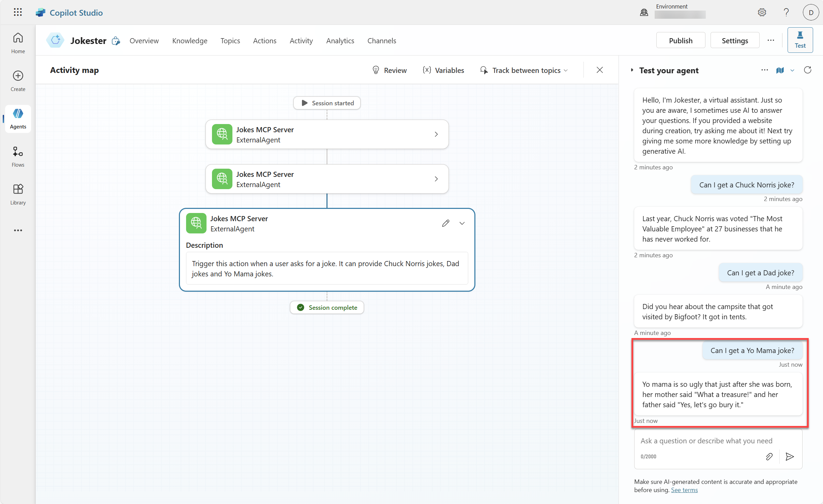
Task: Switch to the Knowledge tab
Action: [x=189, y=41]
